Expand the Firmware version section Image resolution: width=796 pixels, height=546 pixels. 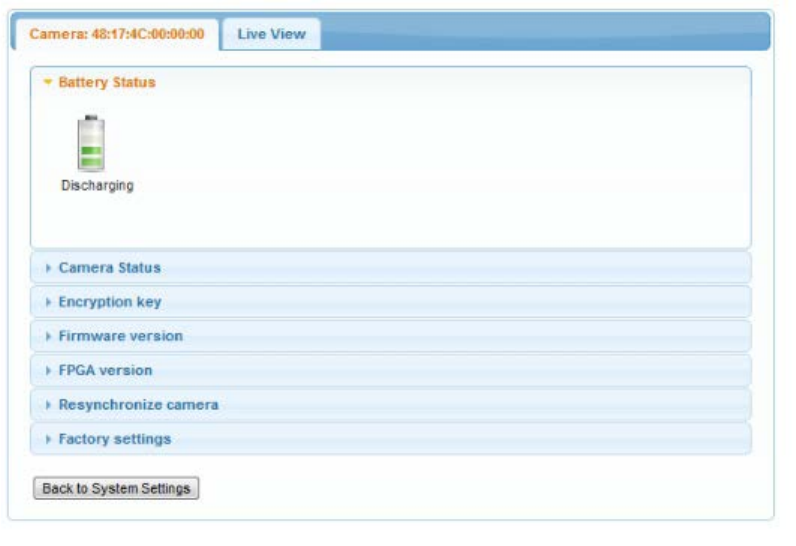tap(390, 336)
